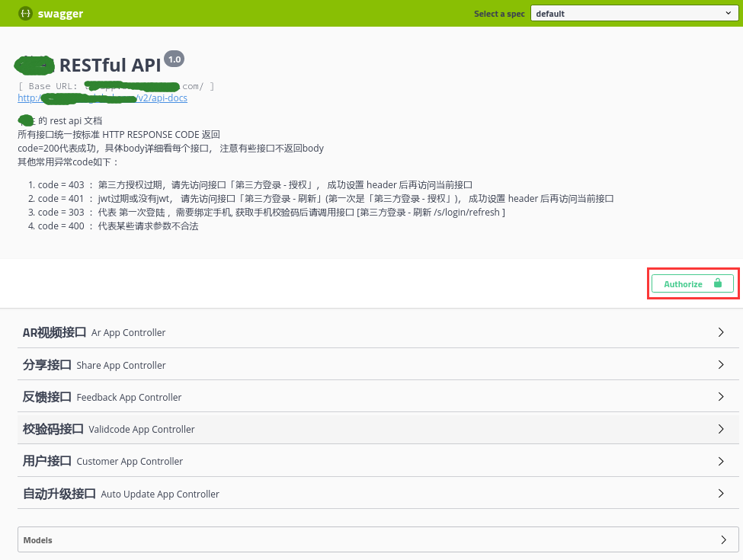Click chevron arrow on 自动升级接口 row
Viewport: 743px width, 560px height.
click(x=721, y=494)
